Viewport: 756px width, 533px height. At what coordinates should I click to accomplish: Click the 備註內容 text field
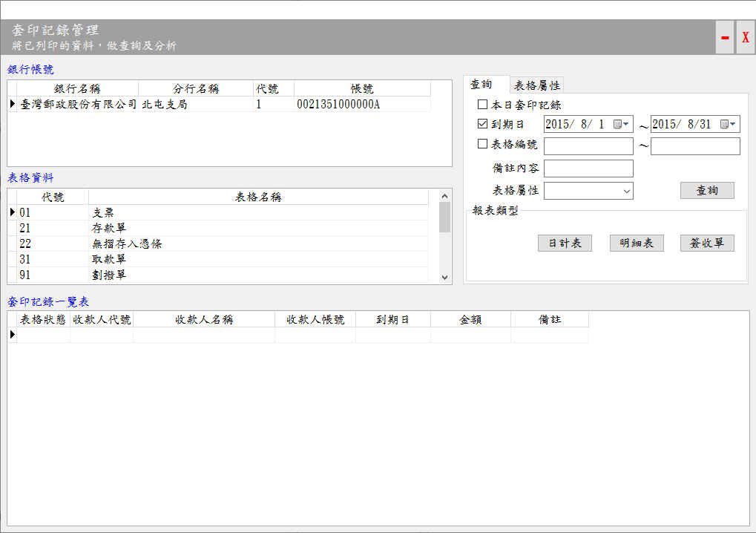coord(588,169)
